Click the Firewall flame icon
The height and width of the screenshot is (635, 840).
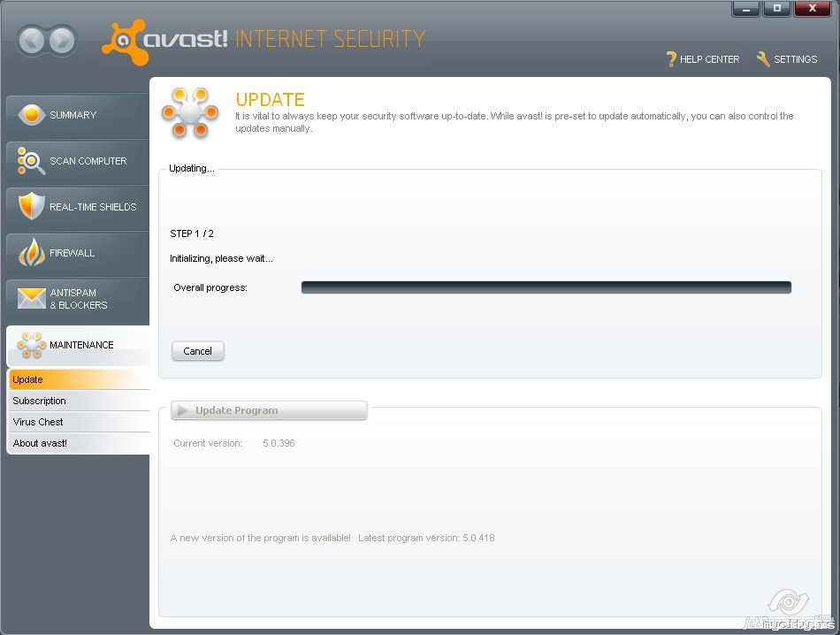[32, 252]
